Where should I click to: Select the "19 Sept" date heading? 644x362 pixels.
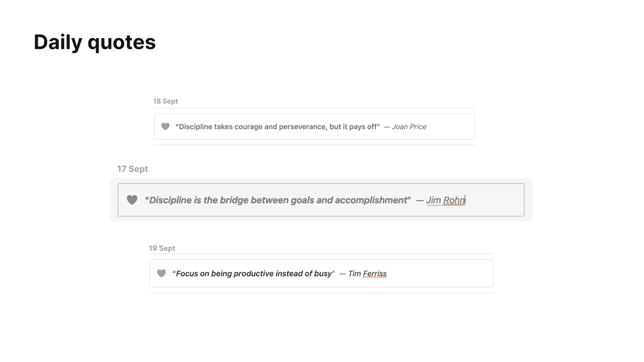162,248
